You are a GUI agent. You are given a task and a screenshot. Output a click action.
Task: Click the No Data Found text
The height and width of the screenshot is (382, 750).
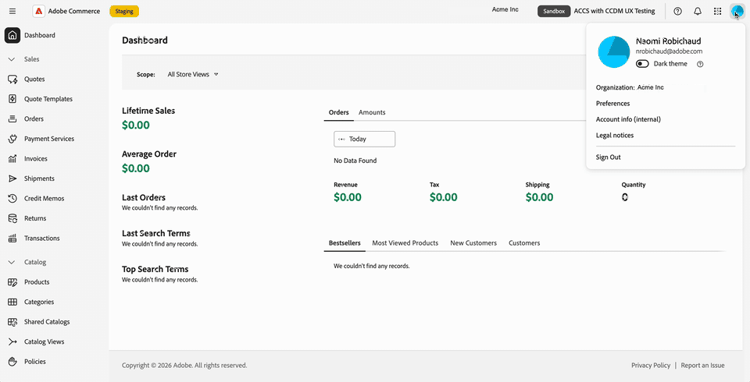pyautogui.click(x=355, y=161)
